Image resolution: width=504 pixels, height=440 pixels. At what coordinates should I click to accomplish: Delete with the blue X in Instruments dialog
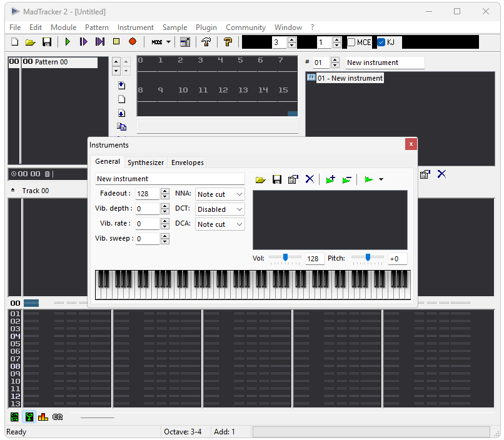310,179
